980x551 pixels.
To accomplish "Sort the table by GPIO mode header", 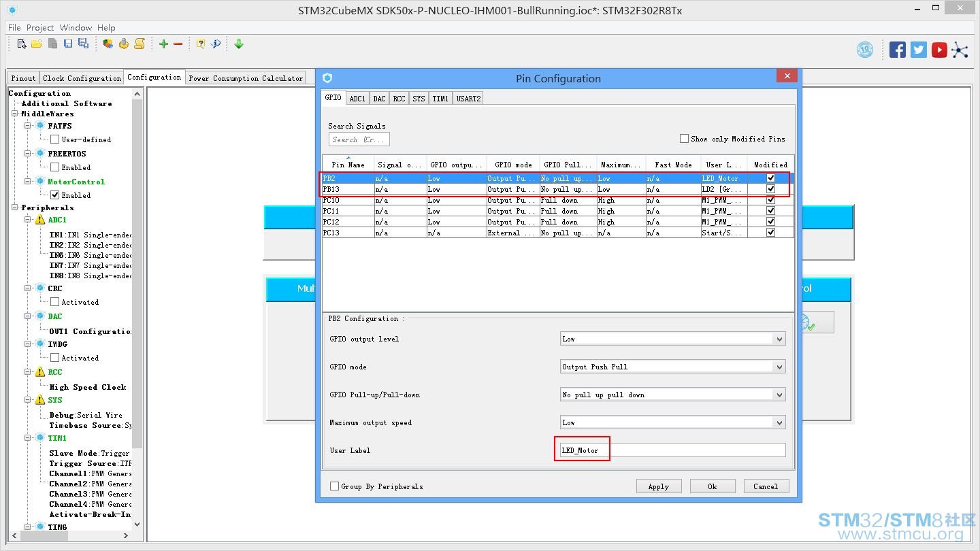I will point(513,164).
